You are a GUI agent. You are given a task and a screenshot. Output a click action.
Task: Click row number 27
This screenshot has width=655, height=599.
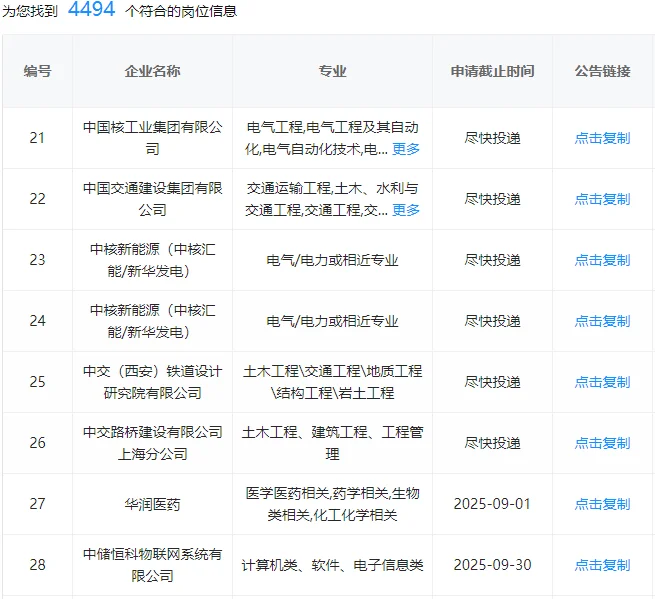37,504
